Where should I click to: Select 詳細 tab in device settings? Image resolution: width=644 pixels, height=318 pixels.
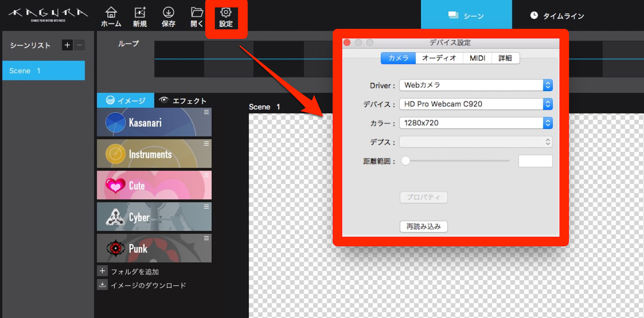[x=505, y=58]
